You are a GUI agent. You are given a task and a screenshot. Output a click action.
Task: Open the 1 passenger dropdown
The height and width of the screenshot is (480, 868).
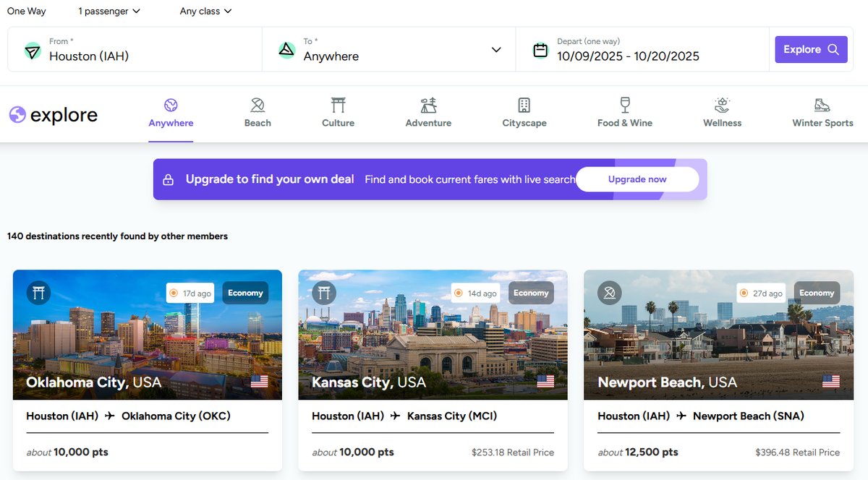coord(109,12)
